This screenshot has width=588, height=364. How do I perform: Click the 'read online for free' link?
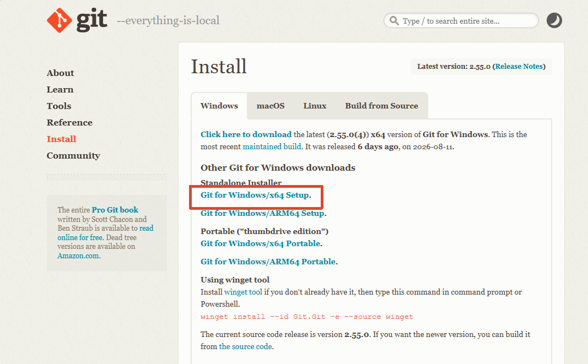point(105,233)
